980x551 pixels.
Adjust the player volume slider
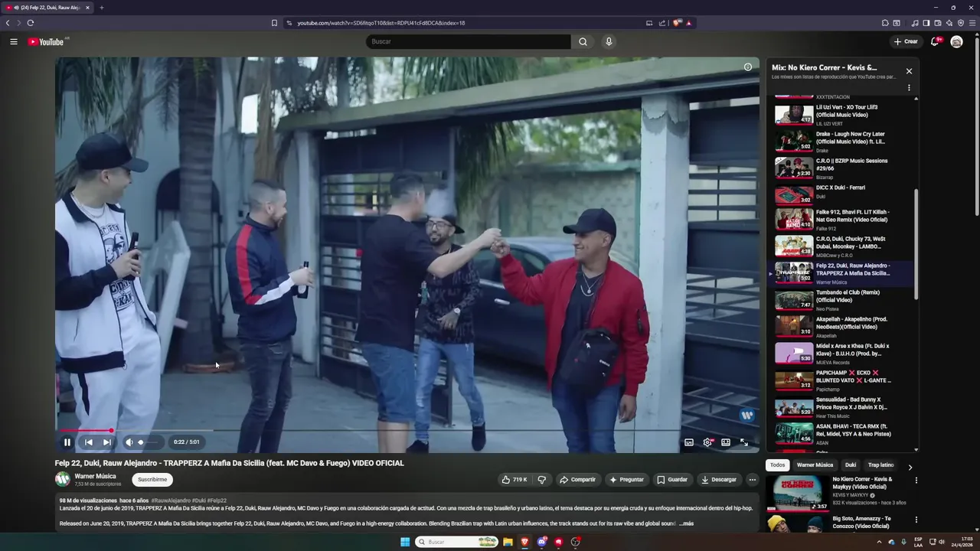148,442
